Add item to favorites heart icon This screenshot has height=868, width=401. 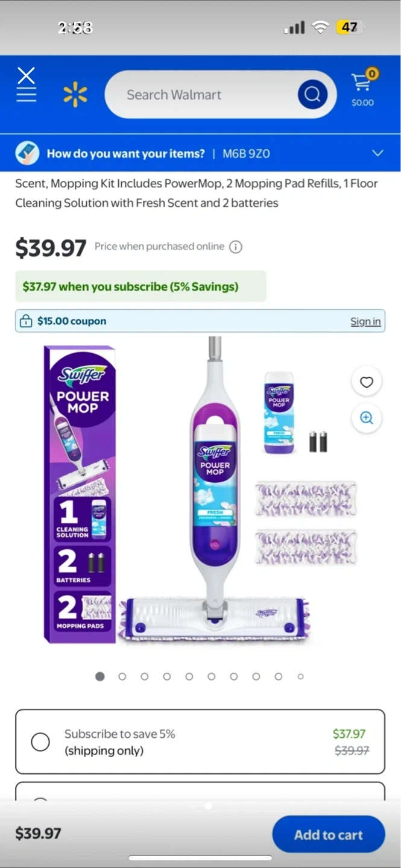click(x=367, y=382)
